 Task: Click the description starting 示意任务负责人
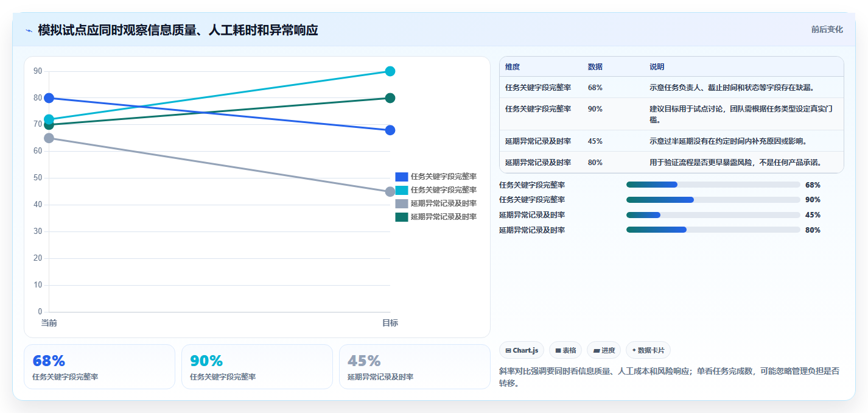(x=732, y=88)
